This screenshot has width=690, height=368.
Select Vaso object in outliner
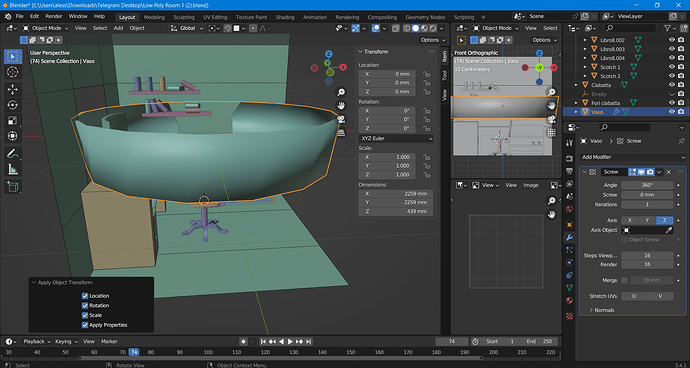coord(597,112)
